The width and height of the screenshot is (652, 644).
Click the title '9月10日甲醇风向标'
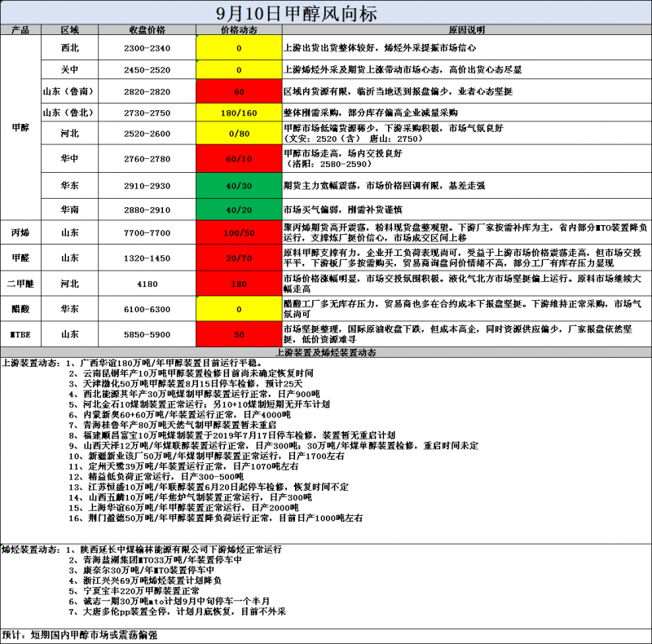[x=297, y=14]
